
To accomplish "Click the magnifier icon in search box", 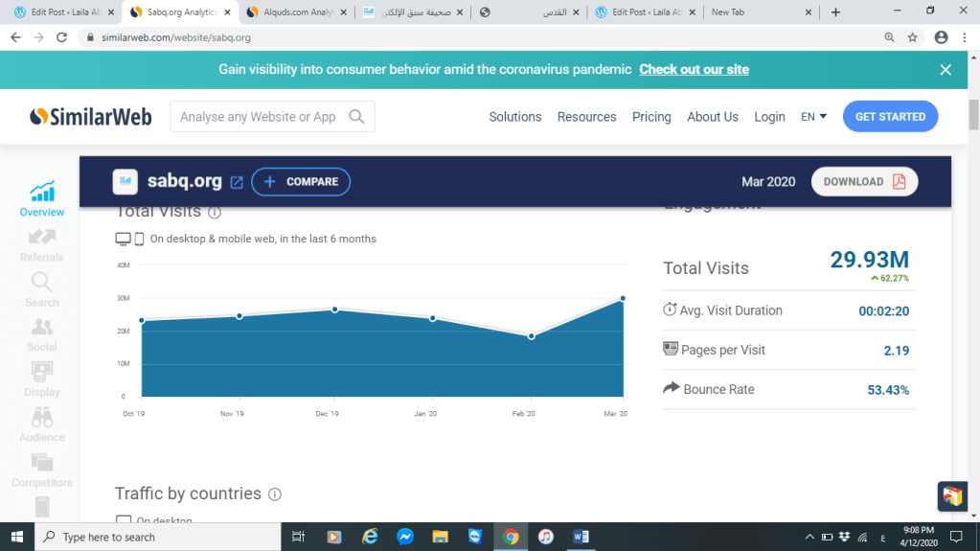I will click(356, 117).
